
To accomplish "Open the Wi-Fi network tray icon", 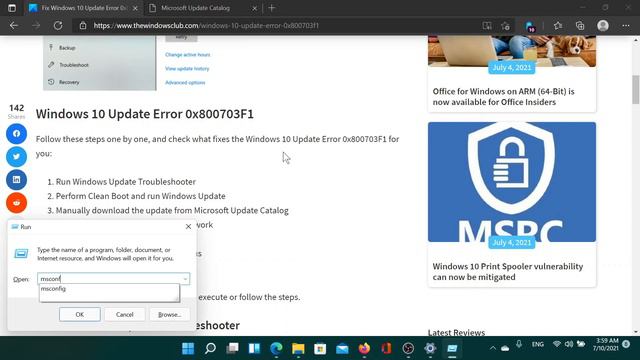I will tap(556, 344).
